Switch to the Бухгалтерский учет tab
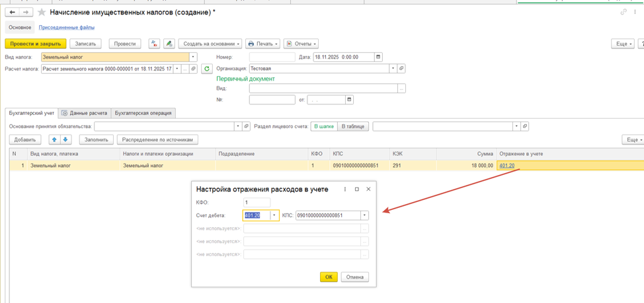644x303 pixels. tap(31, 113)
